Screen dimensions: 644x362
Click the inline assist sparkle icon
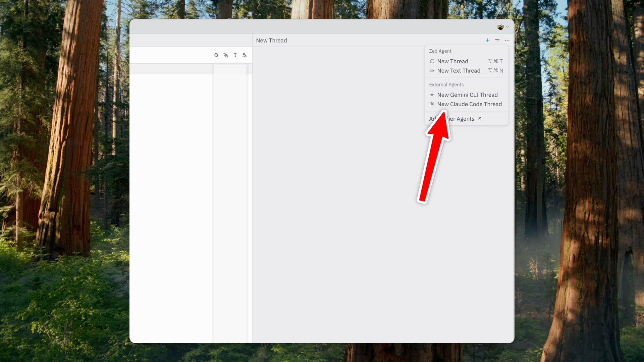point(226,55)
